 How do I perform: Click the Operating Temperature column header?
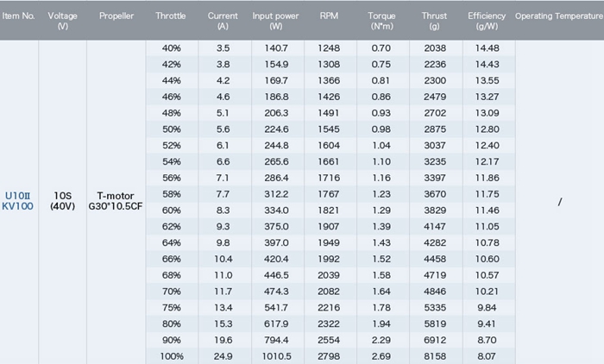(x=559, y=16)
